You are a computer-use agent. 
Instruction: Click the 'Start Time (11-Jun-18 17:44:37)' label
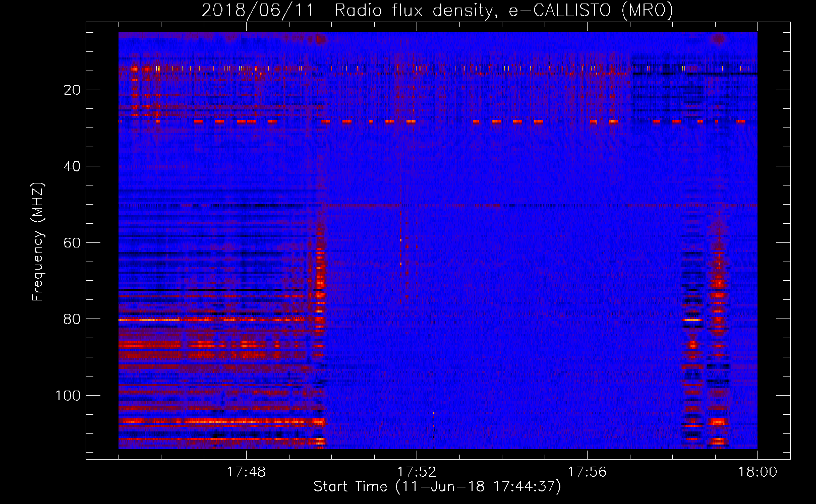pos(437,487)
